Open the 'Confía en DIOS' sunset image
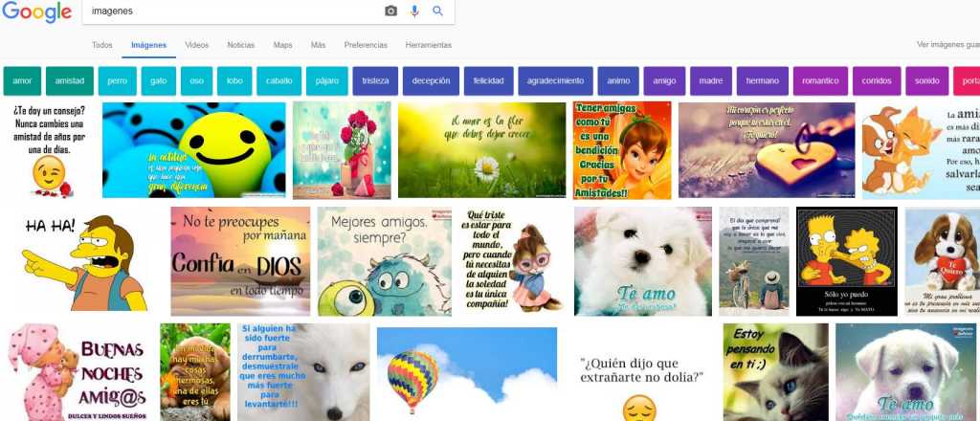This screenshot has height=421, width=980. (240, 261)
